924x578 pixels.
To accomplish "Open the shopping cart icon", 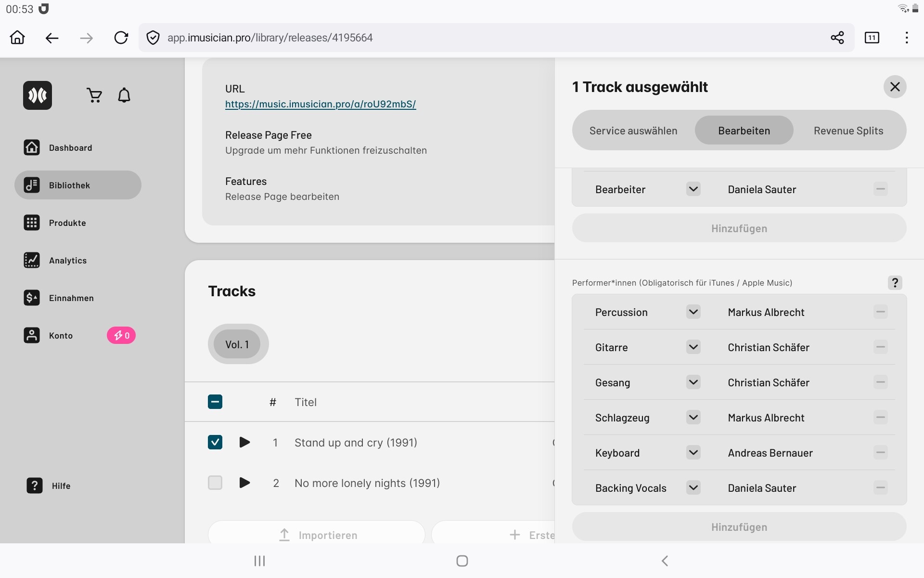I will tap(94, 95).
